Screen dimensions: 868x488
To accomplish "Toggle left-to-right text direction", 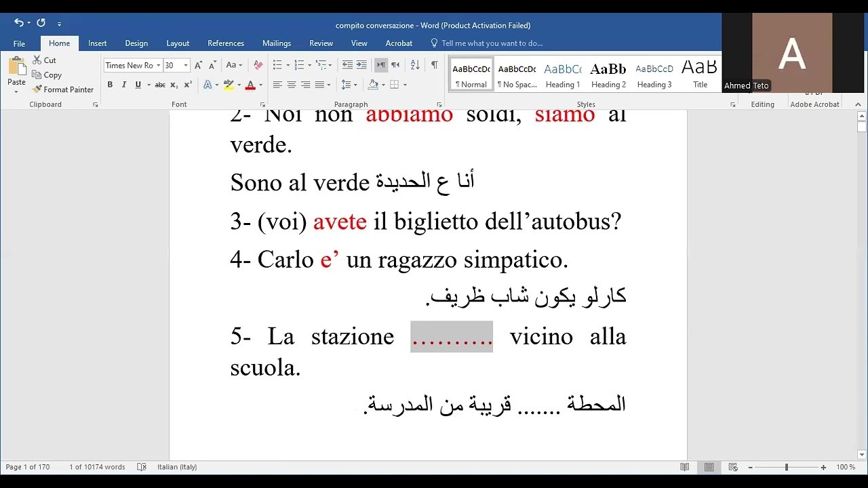I will 381,65.
